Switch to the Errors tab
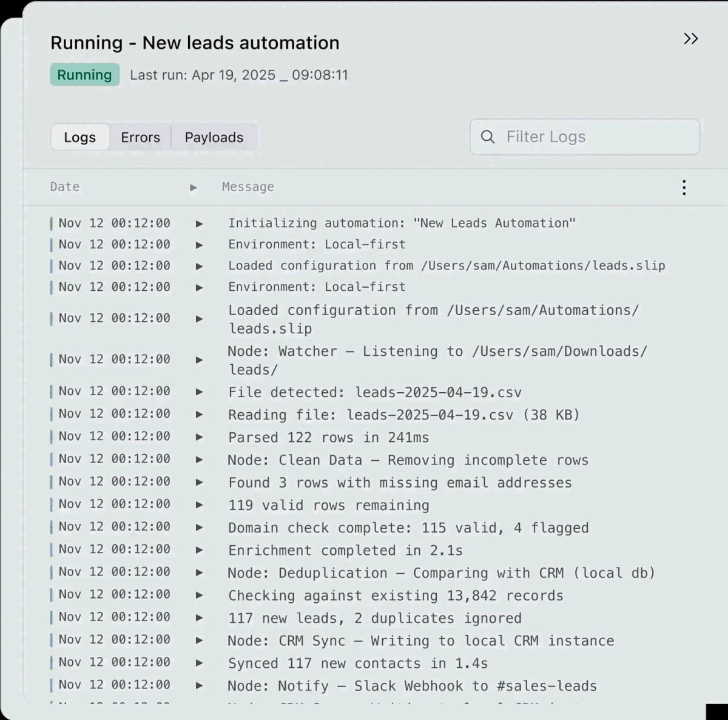The width and height of the screenshot is (728, 720). pos(140,137)
